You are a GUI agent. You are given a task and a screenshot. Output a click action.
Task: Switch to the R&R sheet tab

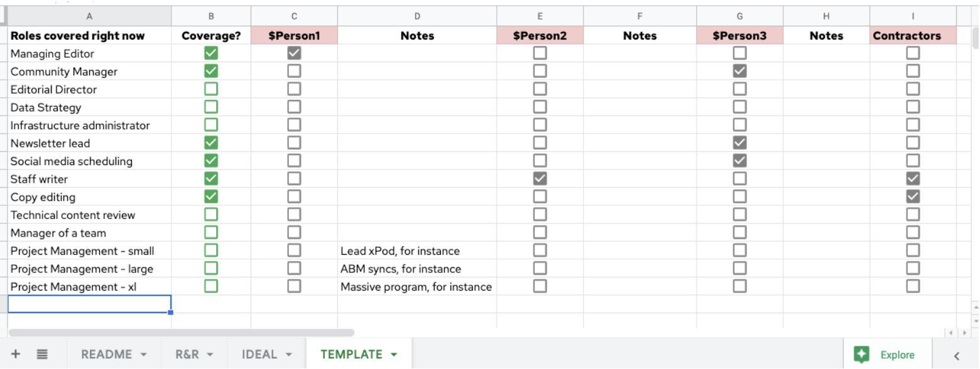pyautogui.click(x=187, y=355)
